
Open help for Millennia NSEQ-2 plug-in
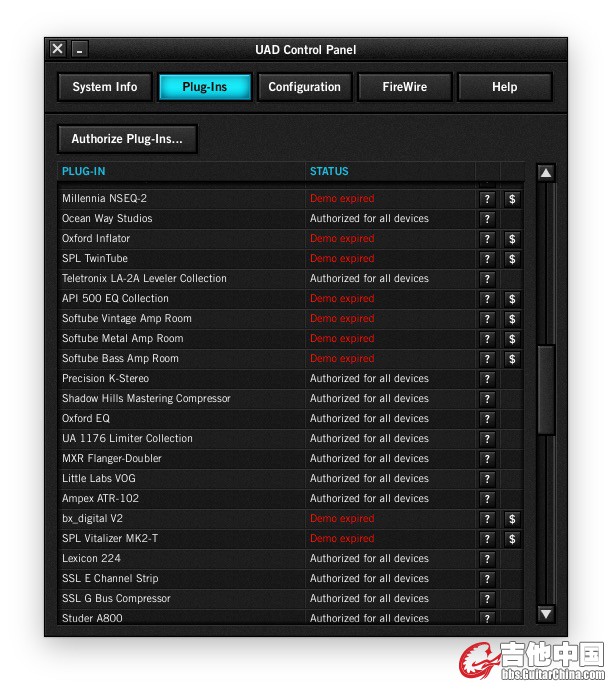[x=487, y=199]
